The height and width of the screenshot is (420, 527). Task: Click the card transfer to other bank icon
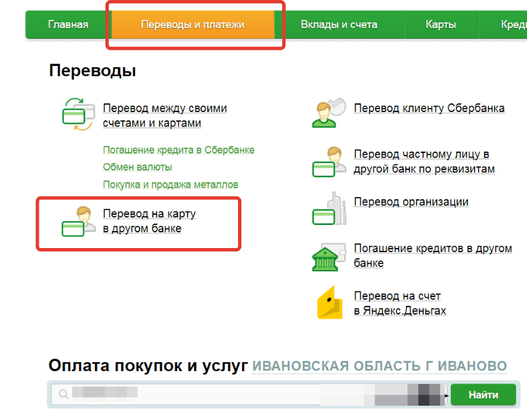coord(78,222)
